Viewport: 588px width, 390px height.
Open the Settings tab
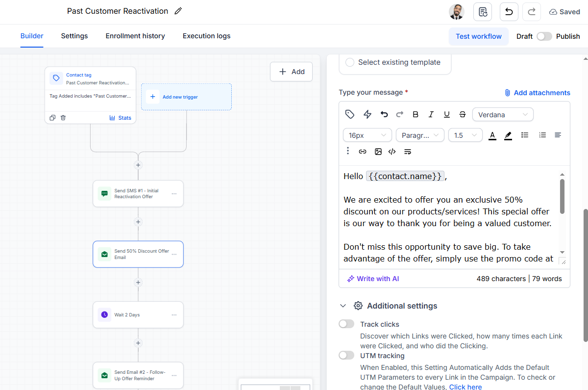74,36
